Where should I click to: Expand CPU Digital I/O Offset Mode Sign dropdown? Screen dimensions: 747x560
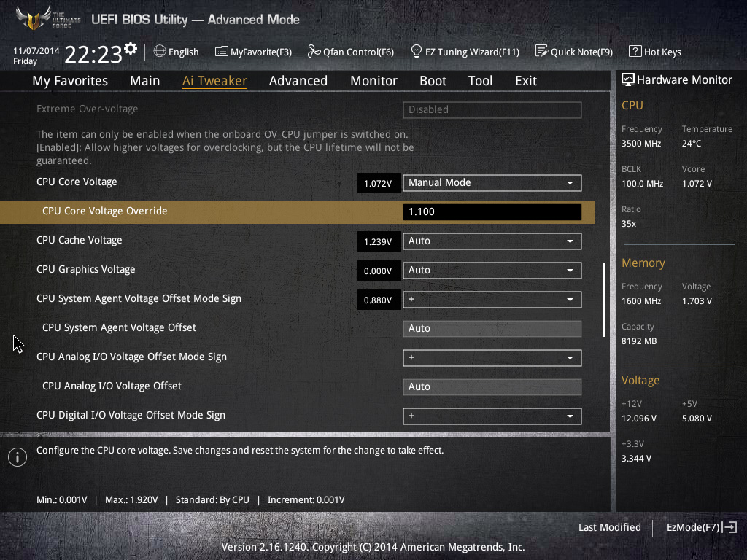(x=492, y=416)
